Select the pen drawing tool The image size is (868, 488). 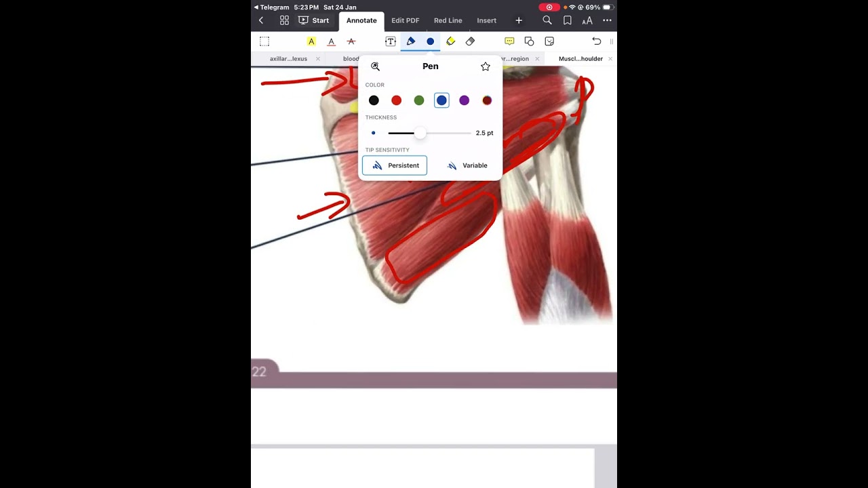click(411, 41)
